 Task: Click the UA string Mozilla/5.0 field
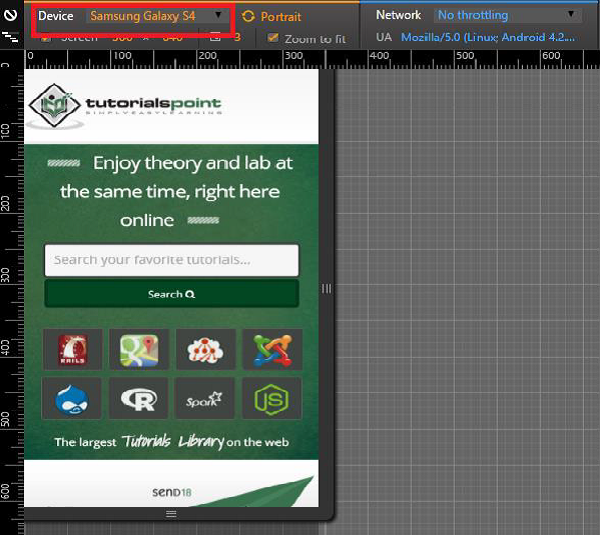(x=488, y=38)
